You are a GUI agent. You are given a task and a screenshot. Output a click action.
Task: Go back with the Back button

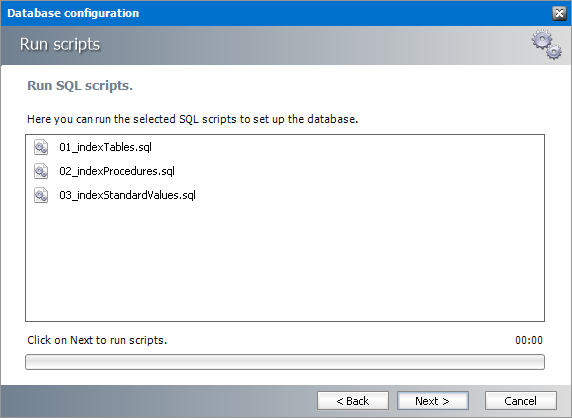coord(353,401)
